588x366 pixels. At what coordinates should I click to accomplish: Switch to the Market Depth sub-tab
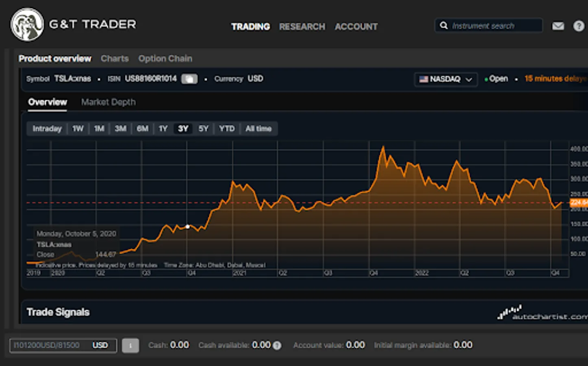coord(108,102)
